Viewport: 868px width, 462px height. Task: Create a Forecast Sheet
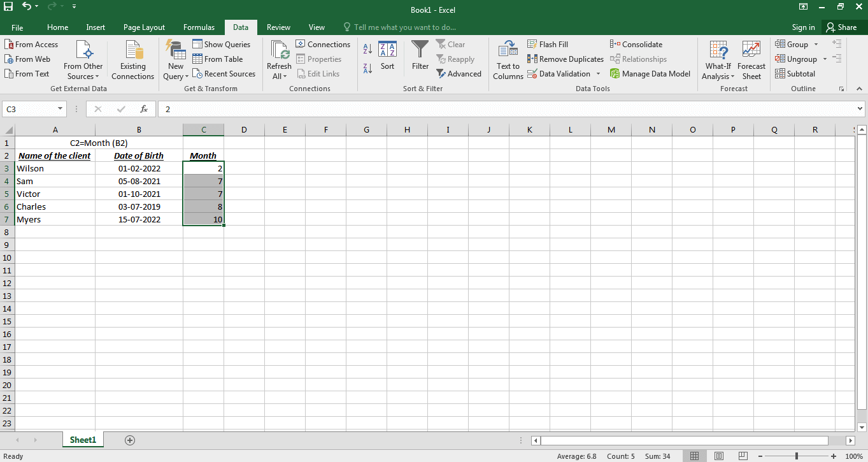pos(751,61)
